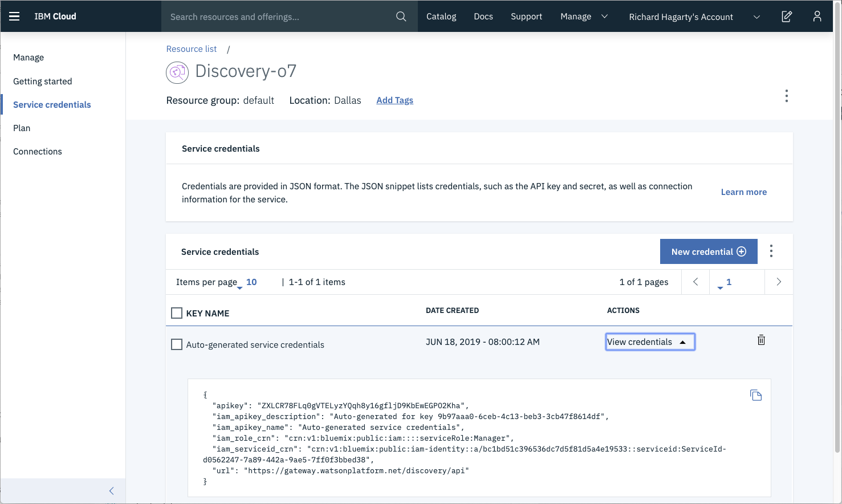Image resolution: width=842 pixels, height=504 pixels.
Task: Click the 1 of 1 pages text
Action: (x=644, y=282)
